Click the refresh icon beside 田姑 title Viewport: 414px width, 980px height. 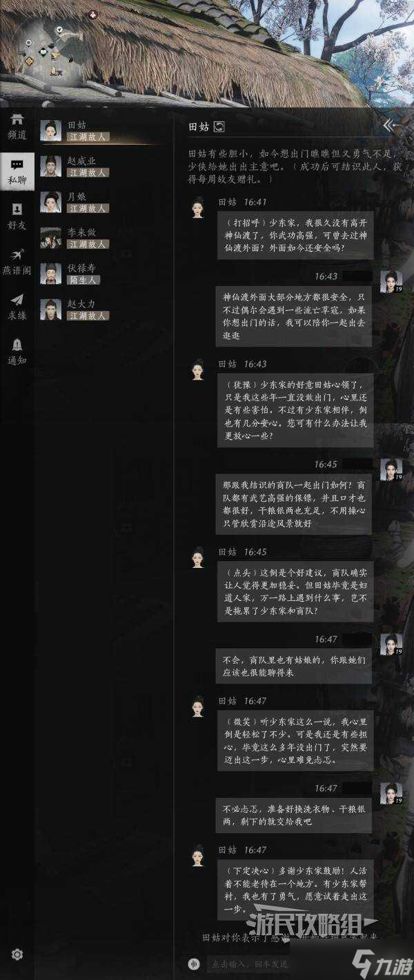[x=219, y=126]
